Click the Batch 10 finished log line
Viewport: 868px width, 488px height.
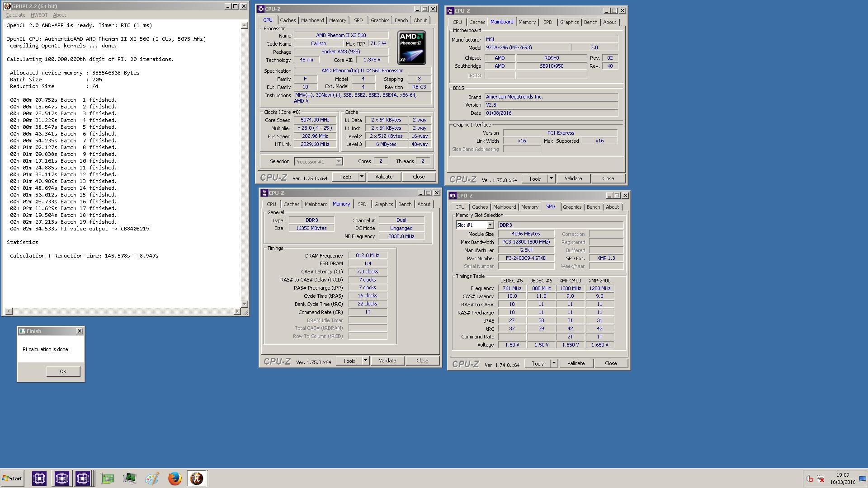click(63, 161)
